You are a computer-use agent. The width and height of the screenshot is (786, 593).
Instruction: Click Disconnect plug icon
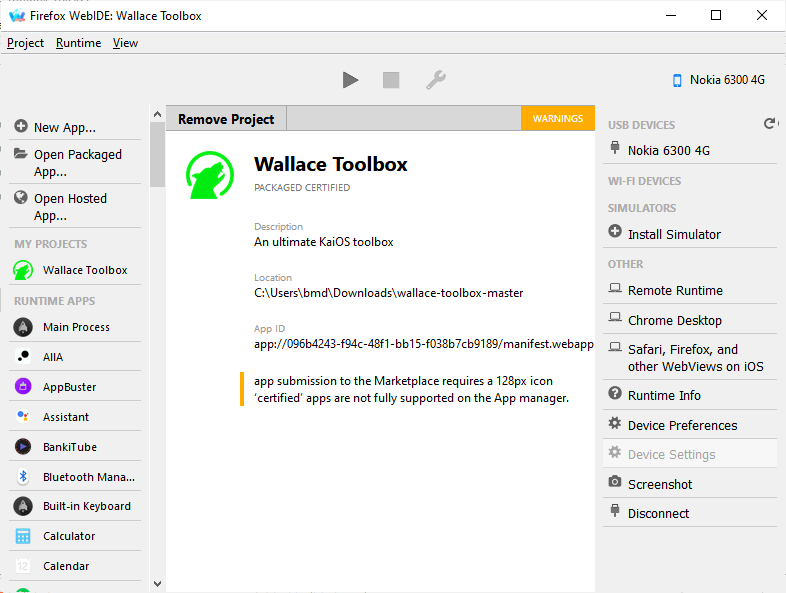click(615, 510)
